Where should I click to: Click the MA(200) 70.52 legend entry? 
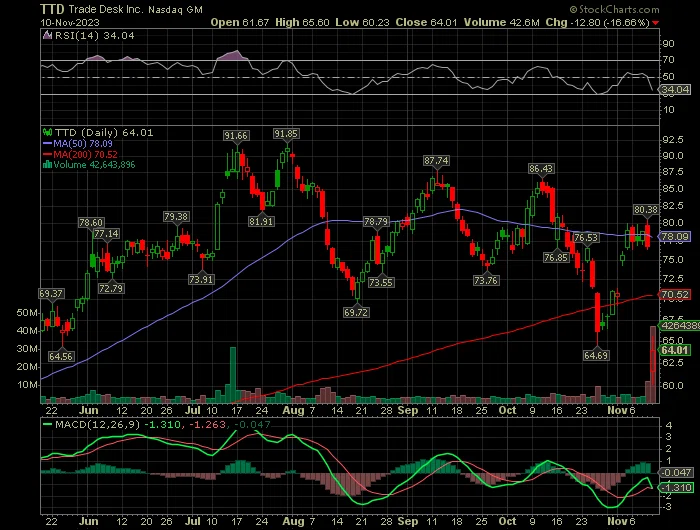pyautogui.click(x=80, y=154)
